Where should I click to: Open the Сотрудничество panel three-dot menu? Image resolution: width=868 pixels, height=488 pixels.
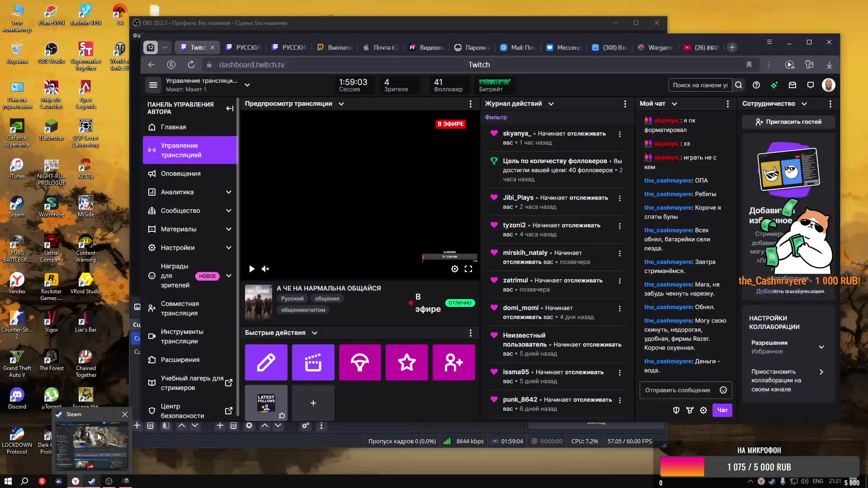coord(830,104)
